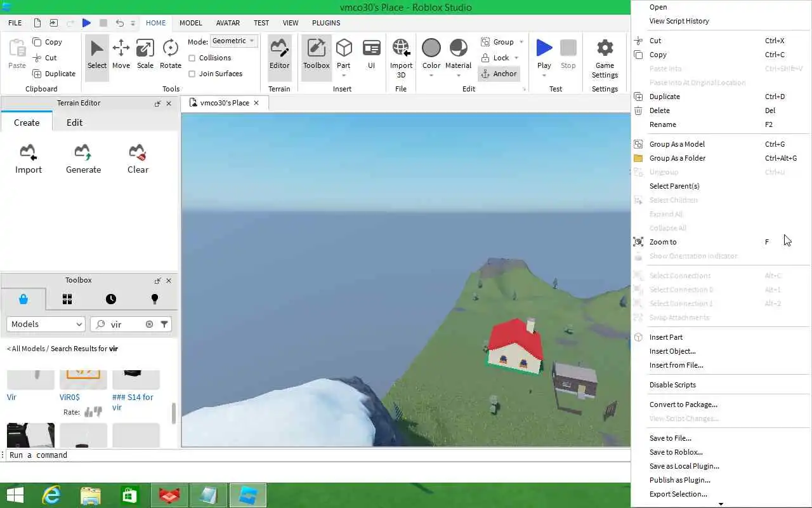Image resolution: width=812 pixels, height=508 pixels.
Task: Expand the Lock dropdown arrow
Action: tap(516, 58)
